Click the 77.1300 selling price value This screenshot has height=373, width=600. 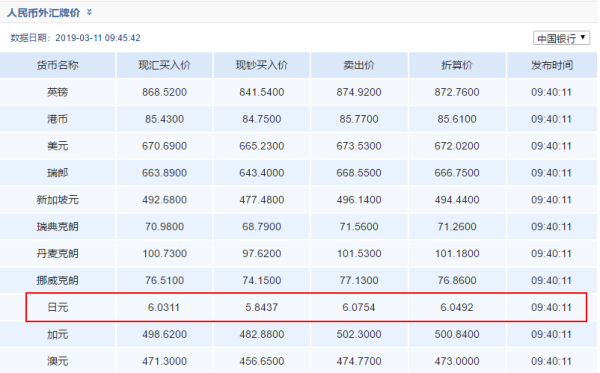coord(359,280)
